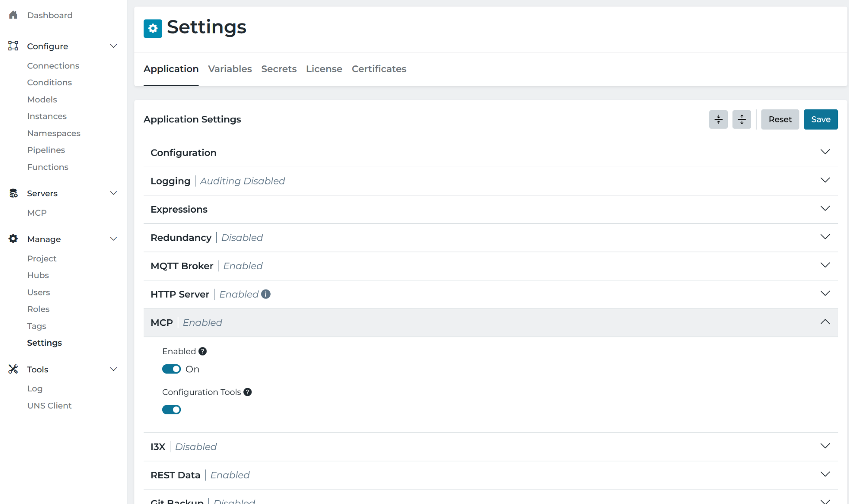849x504 pixels.
Task: Switch to the License tab
Action: coord(324,69)
